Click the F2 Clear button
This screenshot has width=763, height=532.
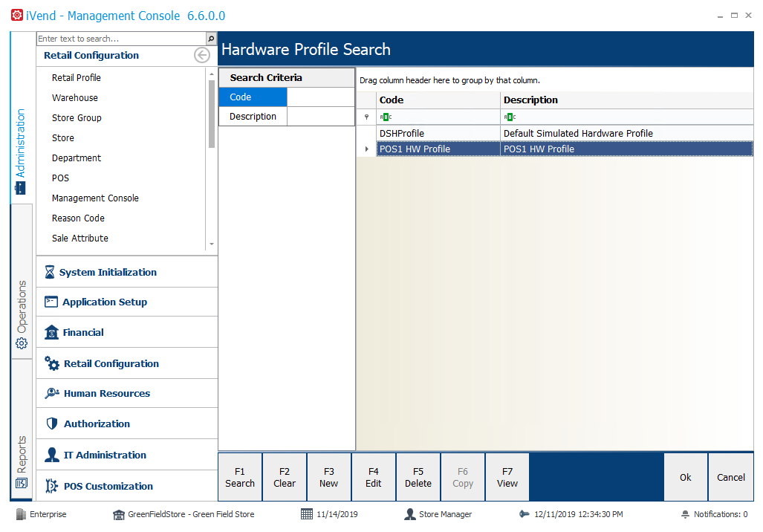click(x=285, y=477)
